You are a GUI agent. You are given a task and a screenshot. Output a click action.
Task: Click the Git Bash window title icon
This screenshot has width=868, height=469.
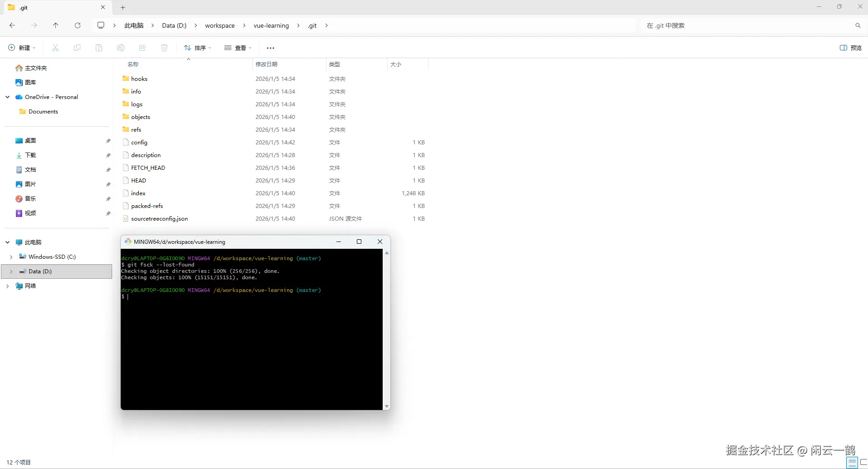coord(128,242)
